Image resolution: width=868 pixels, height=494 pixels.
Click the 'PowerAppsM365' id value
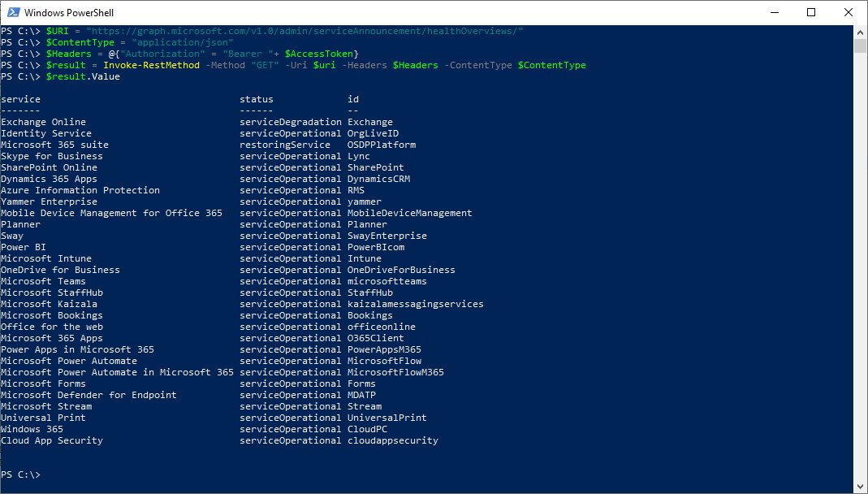(384, 349)
